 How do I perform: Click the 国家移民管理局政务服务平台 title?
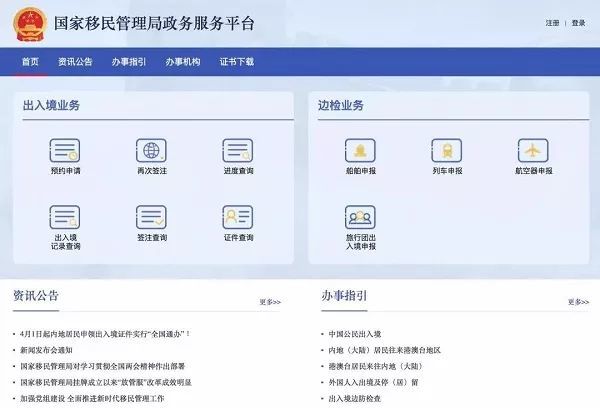154,23
